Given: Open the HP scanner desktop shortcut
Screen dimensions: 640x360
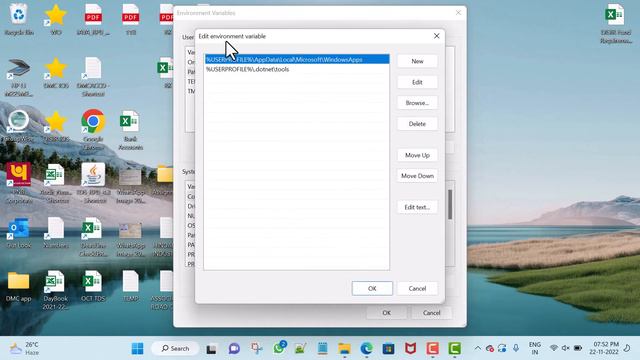Looking at the screenshot, I should click(19, 78).
